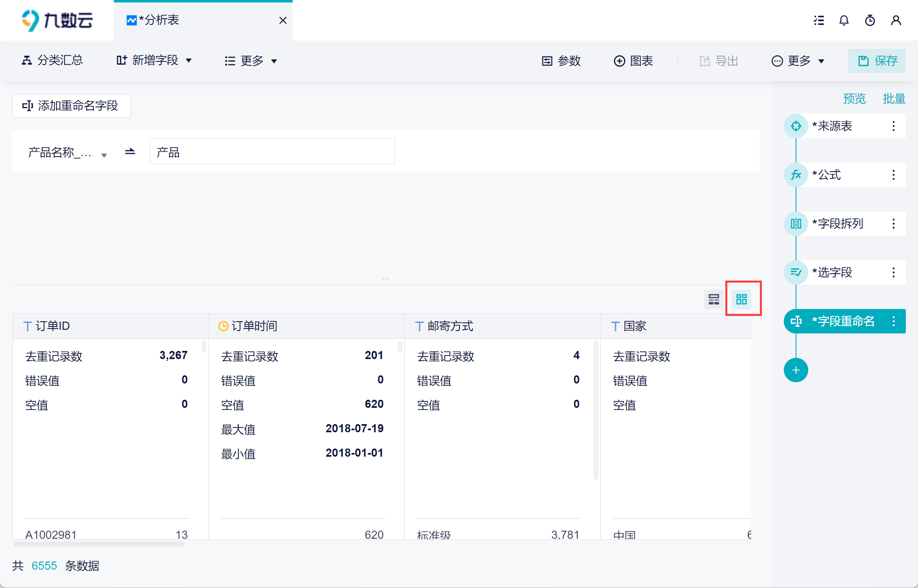Click the notification bell icon
This screenshot has width=918, height=588.
click(844, 20)
